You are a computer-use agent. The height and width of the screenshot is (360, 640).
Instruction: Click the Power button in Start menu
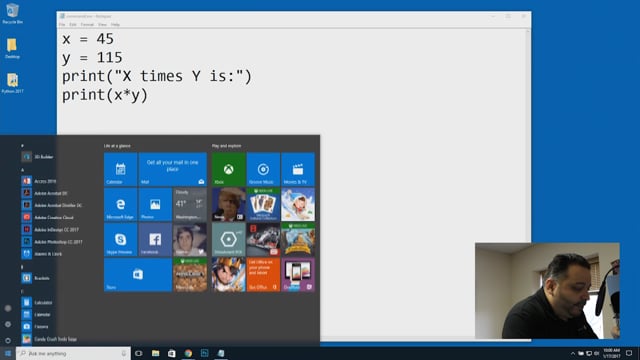[8, 340]
